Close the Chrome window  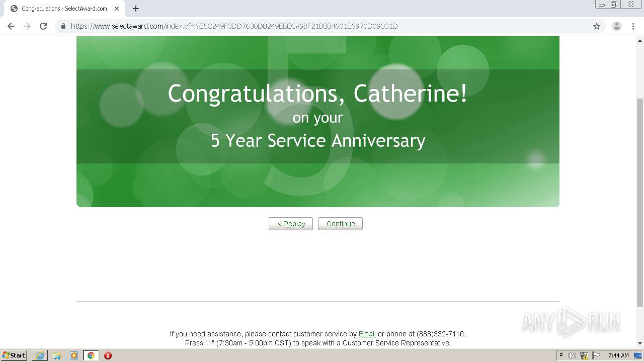click(631, 5)
